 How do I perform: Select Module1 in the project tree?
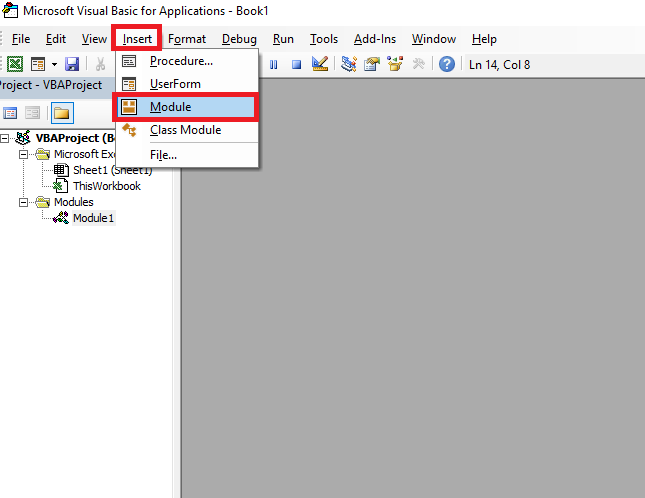click(x=93, y=218)
